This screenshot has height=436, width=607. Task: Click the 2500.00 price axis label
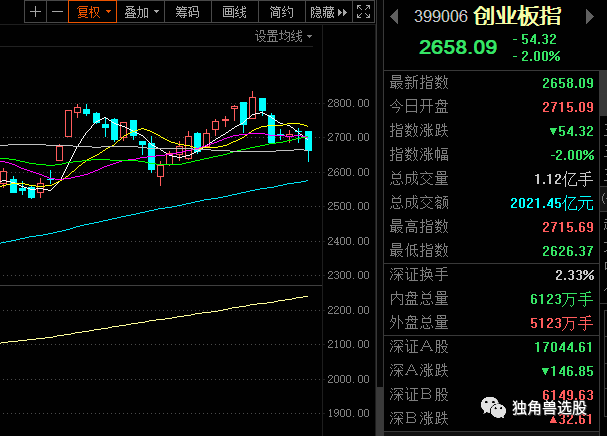pyautogui.click(x=348, y=206)
